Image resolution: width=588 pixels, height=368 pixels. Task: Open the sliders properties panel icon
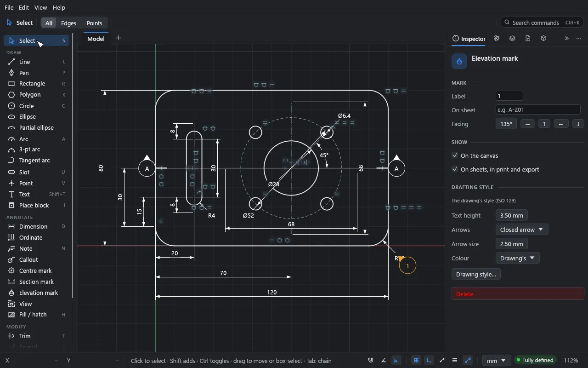[x=497, y=39]
